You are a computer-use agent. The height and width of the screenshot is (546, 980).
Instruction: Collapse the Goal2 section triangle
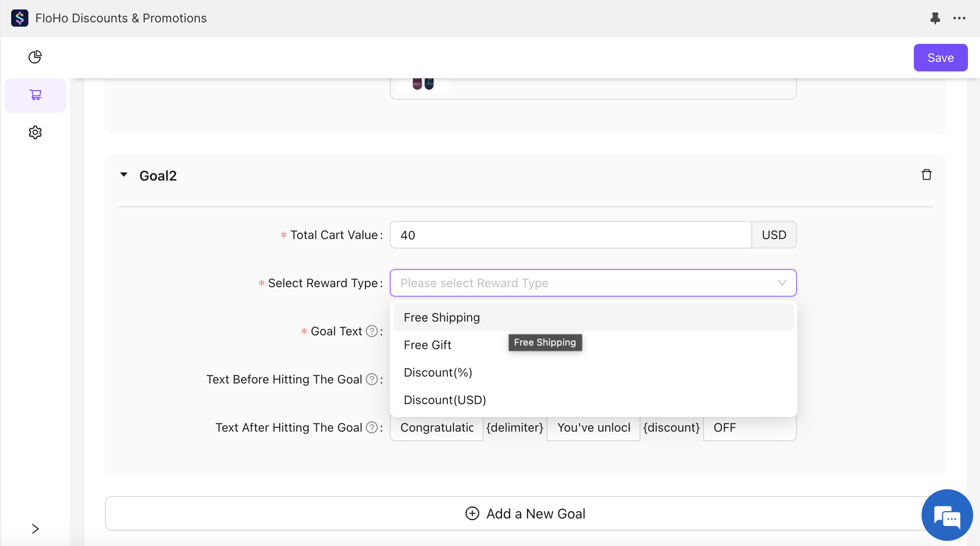124,175
